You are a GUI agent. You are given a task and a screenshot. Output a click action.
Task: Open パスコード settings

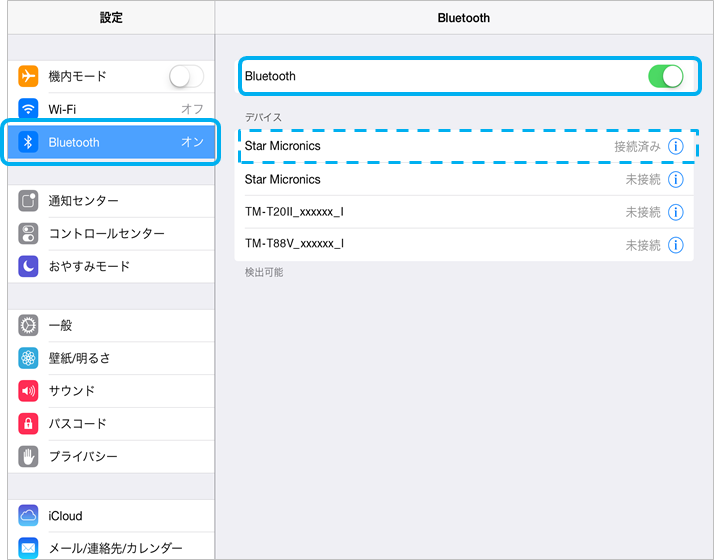[111, 424]
